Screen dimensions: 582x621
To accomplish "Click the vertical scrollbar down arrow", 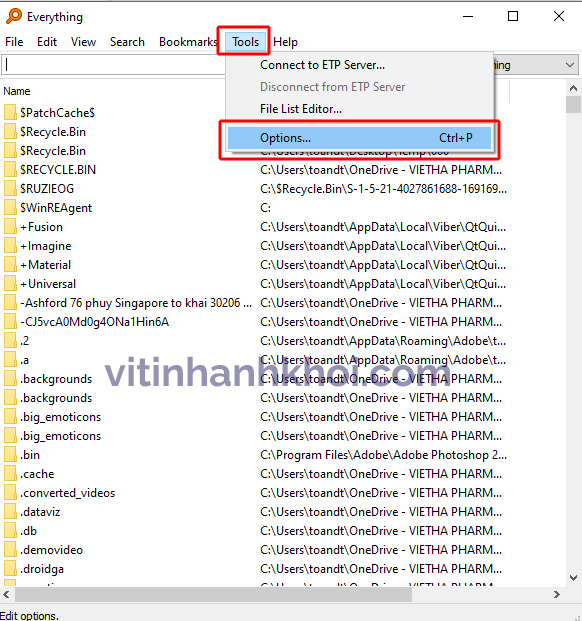I will 573,578.
